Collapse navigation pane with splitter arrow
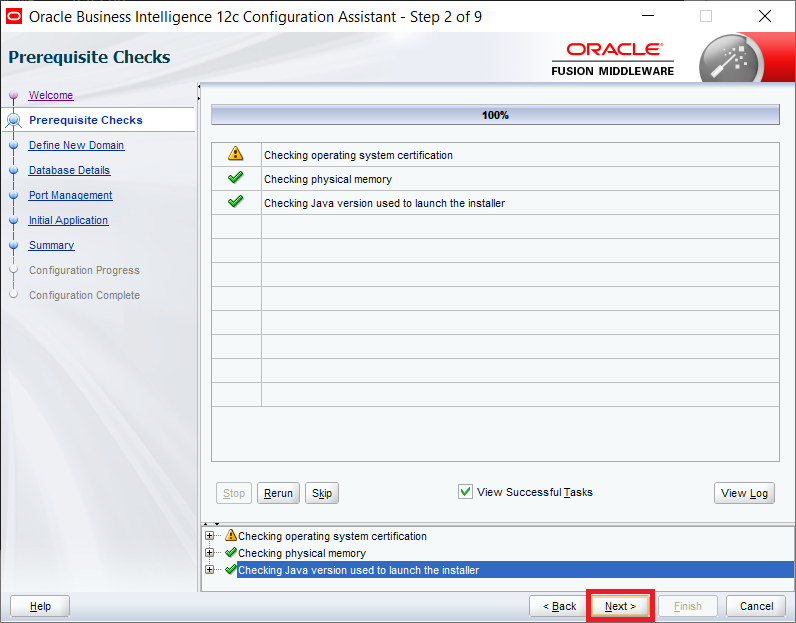Viewport: 796px width, 623px height. 199,87
